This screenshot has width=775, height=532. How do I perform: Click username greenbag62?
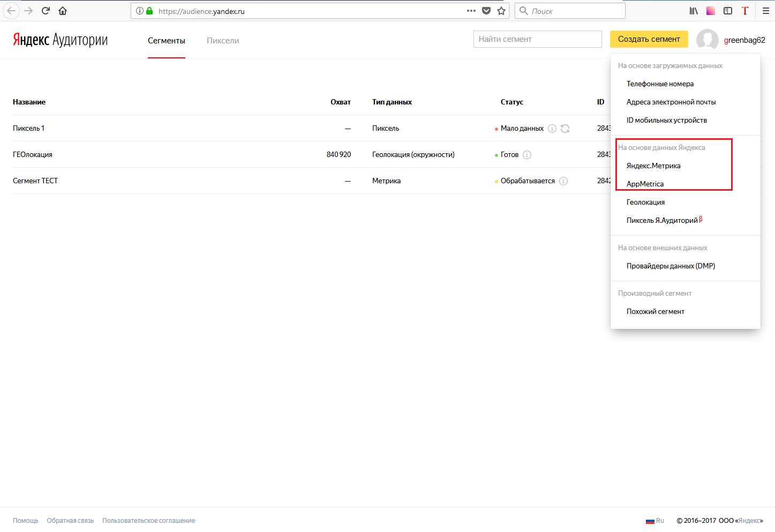pos(744,40)
